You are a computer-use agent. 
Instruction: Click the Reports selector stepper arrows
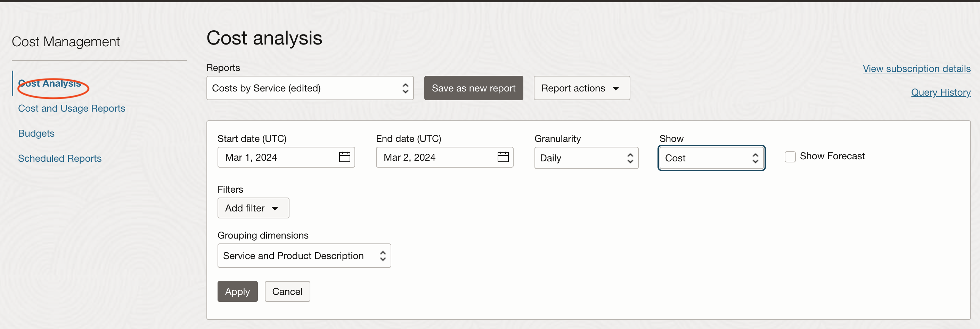(405, 88)
